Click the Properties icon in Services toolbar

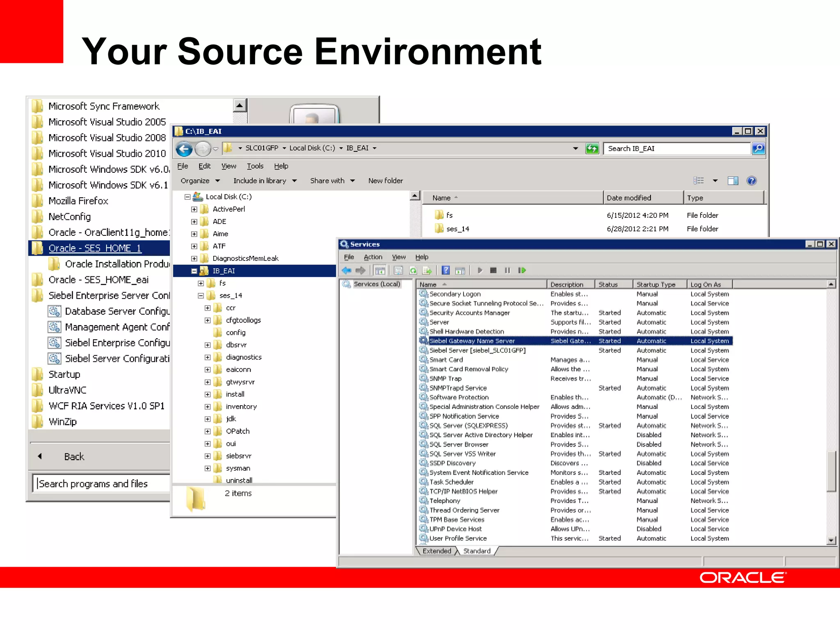pos(398,270)
